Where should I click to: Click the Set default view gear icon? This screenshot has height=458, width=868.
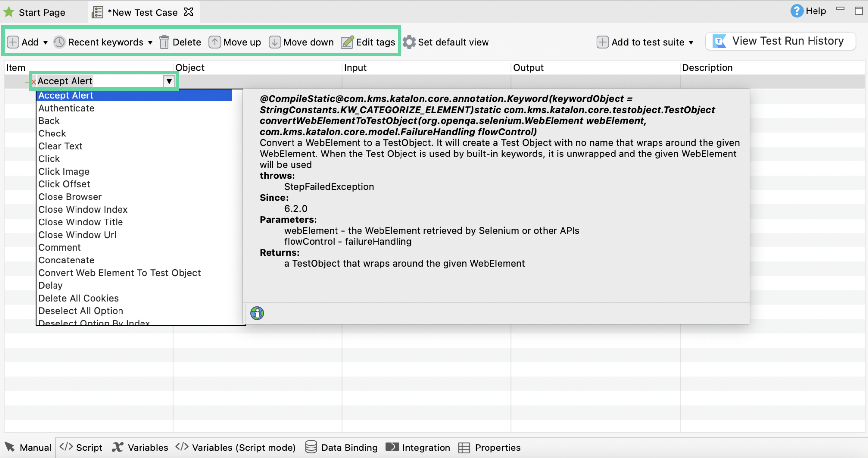coord(409,42)
